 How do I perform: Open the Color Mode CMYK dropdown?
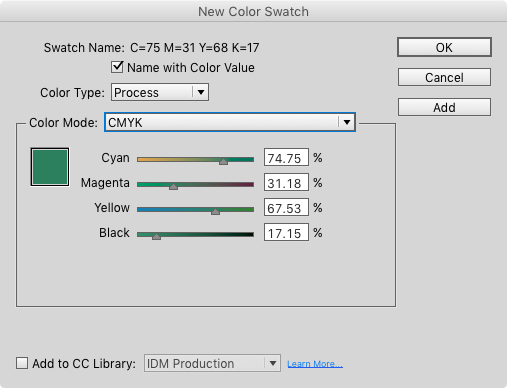click(x=230, y=122)
